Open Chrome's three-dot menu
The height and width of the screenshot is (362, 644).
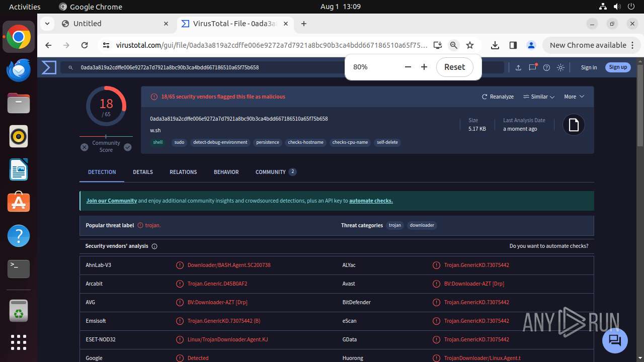[632, 45]
